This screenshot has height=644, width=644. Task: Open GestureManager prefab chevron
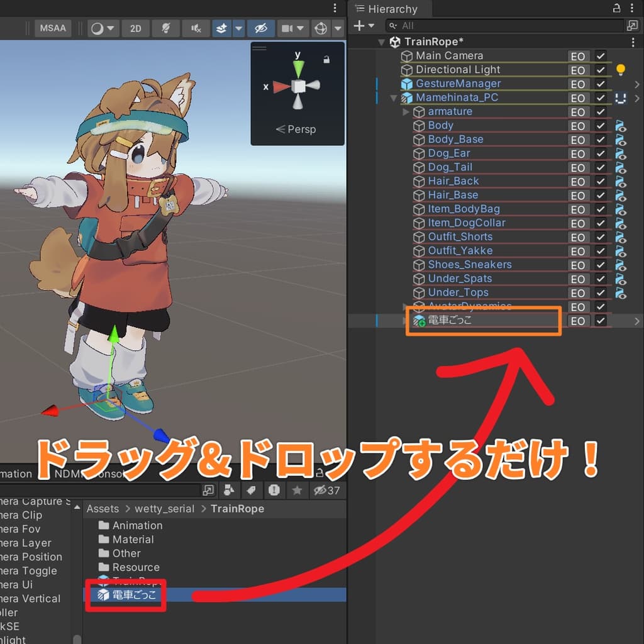[x=637, y=84]
